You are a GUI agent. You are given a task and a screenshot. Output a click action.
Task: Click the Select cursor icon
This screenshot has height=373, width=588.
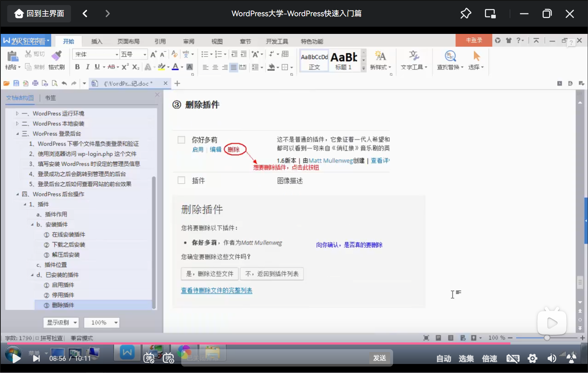click(476, 56)
